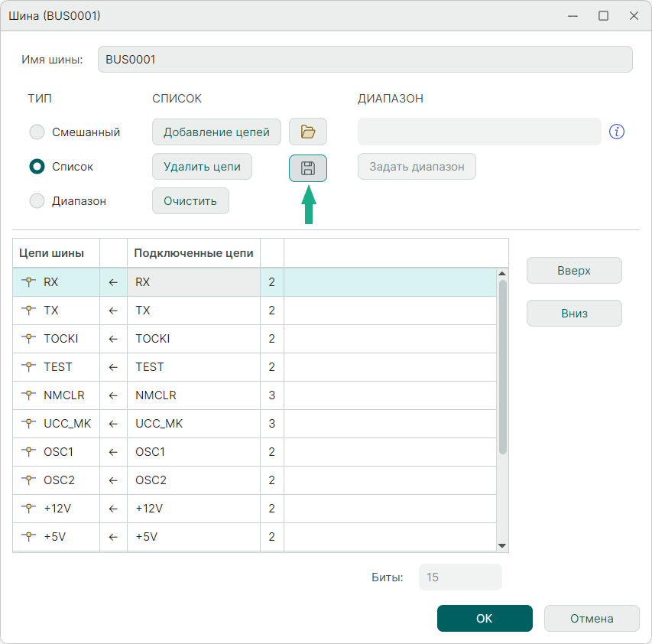Click the net icon beside RX
The width and height of the screenshot is (652, 644).
[x=29, y=282]
